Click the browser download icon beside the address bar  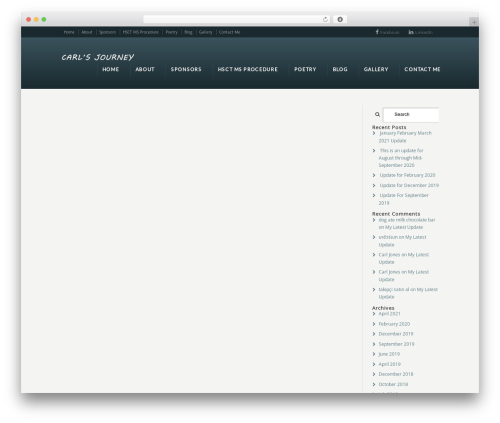pos(340,19)
